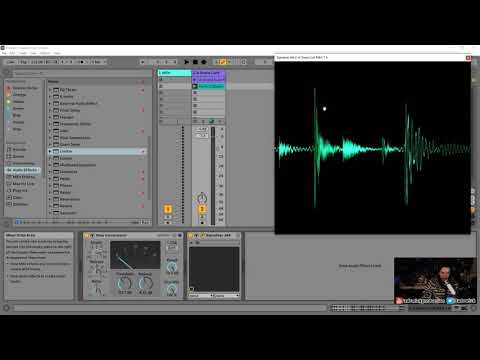
Task: Launch the playing green clip in track 2
Action: pos(195,86)
